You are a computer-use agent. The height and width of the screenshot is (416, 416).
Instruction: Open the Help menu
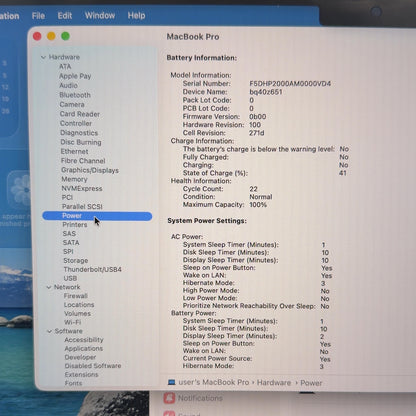click(136, 16)
